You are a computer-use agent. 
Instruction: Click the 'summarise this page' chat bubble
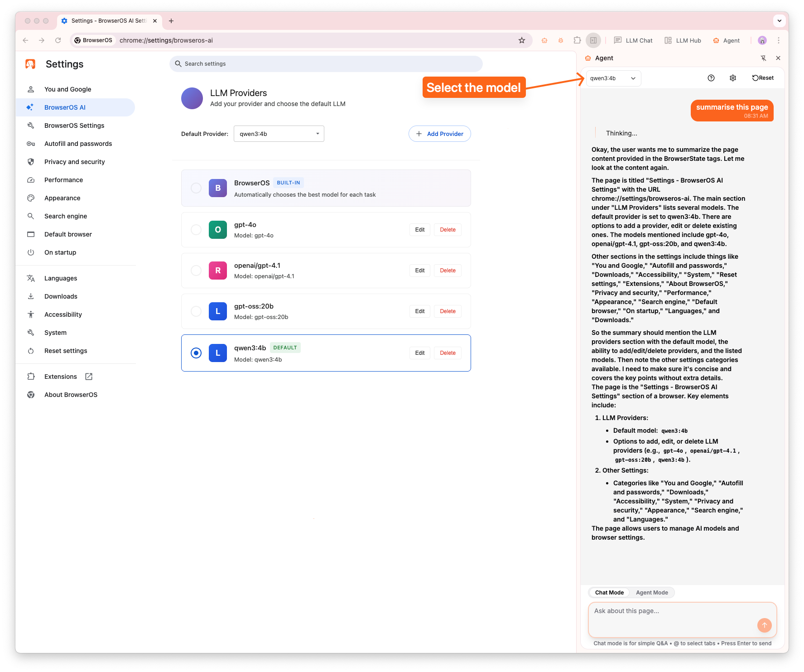(x=732, y=111)
